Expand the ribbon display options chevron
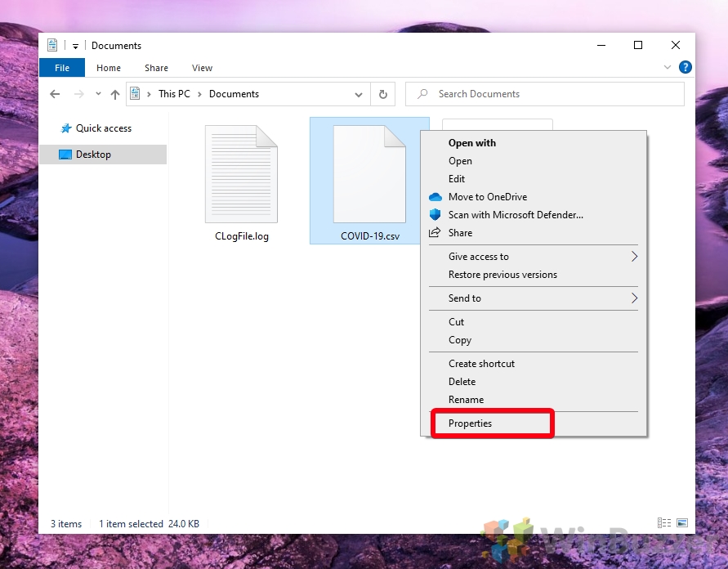 tap(668, 68)
